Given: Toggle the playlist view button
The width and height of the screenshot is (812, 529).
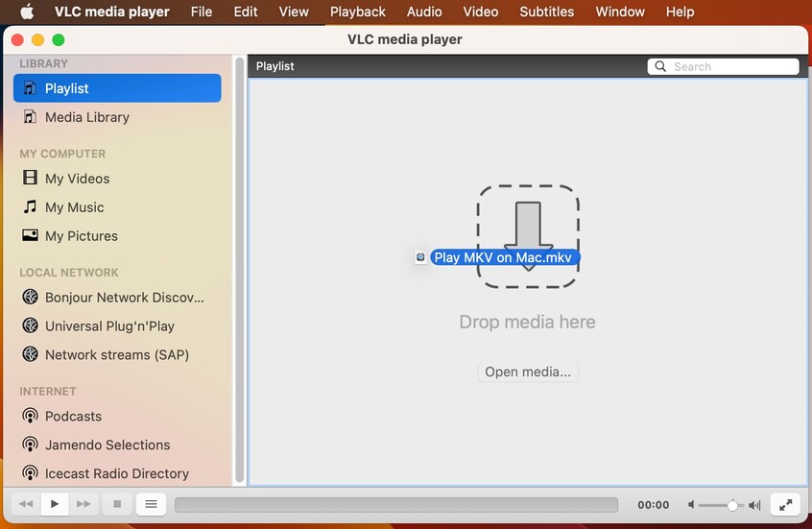Looking at the screenshot, I should pos(151,504).
